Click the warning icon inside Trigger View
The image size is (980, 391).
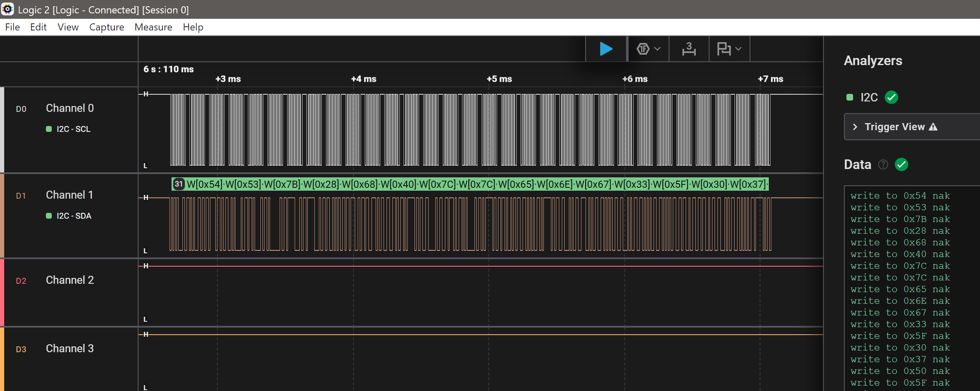click(x=934, y=126)
